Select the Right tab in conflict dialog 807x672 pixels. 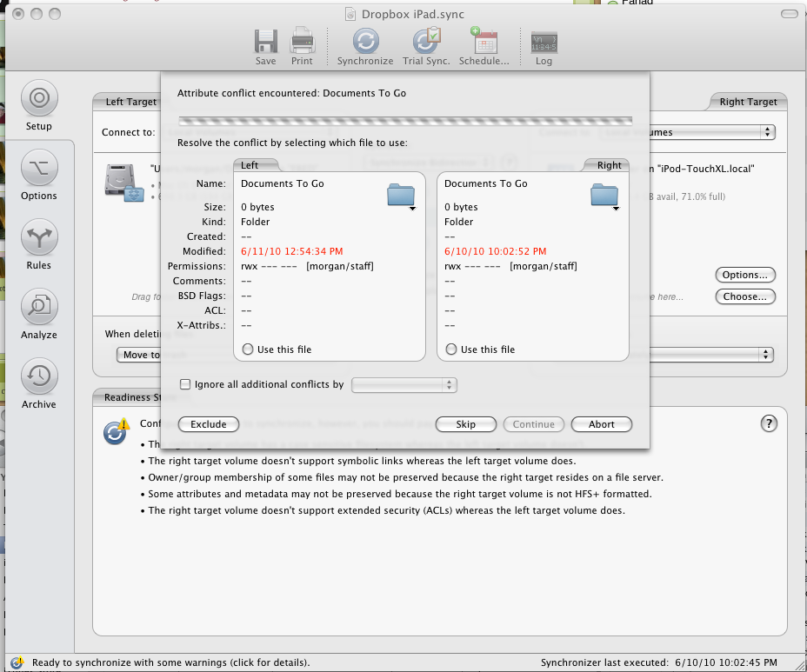tap(610, 165)
